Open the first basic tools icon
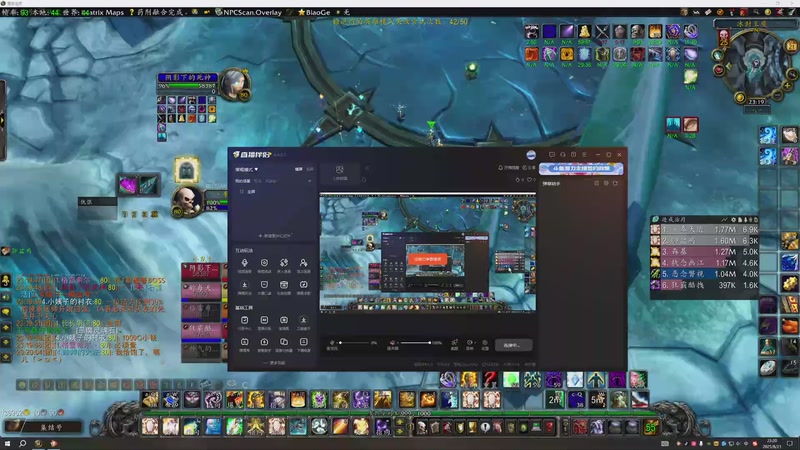This screenshot has height=450, width=800. [244, 322]
